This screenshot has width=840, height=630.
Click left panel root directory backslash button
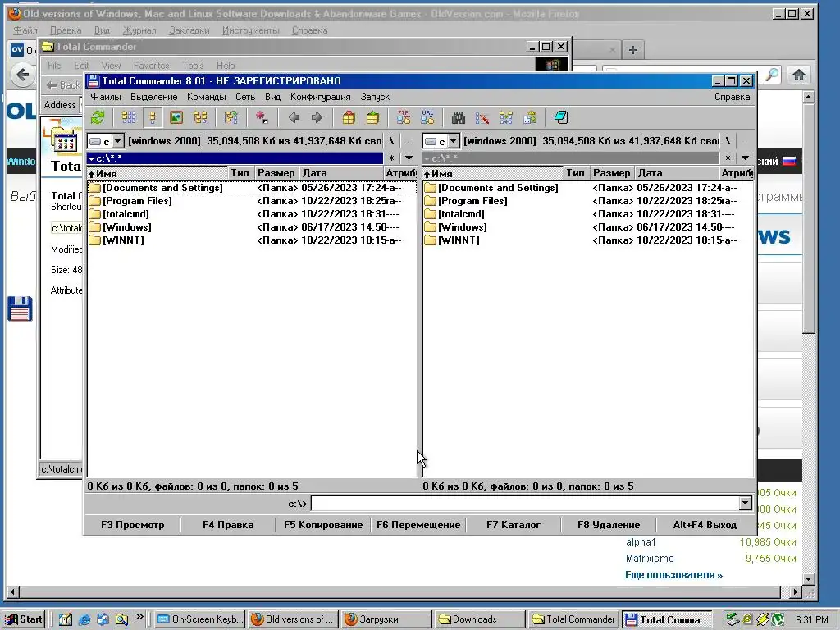[x=391, y=141]
